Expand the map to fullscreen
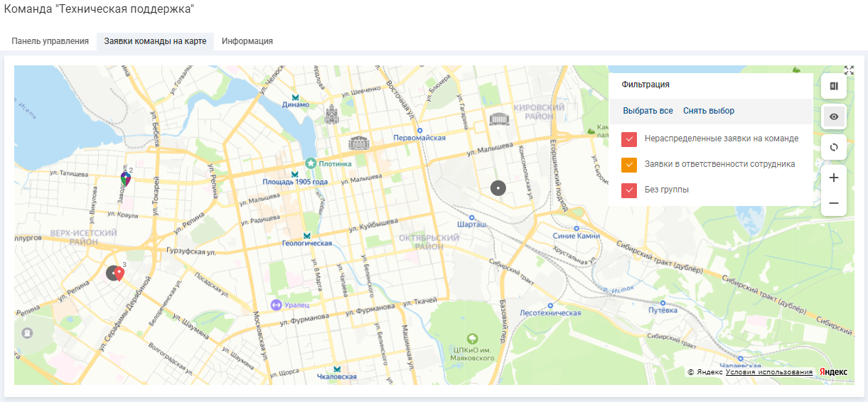The height and width of the screenshot is (402, 868). (x=849, y=70)
